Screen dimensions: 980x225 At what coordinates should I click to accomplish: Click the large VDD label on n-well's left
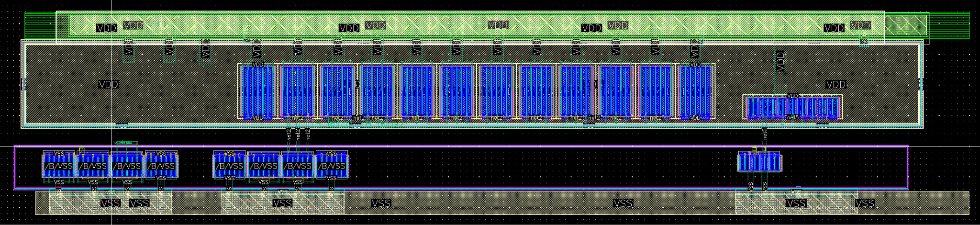(108, 85)
